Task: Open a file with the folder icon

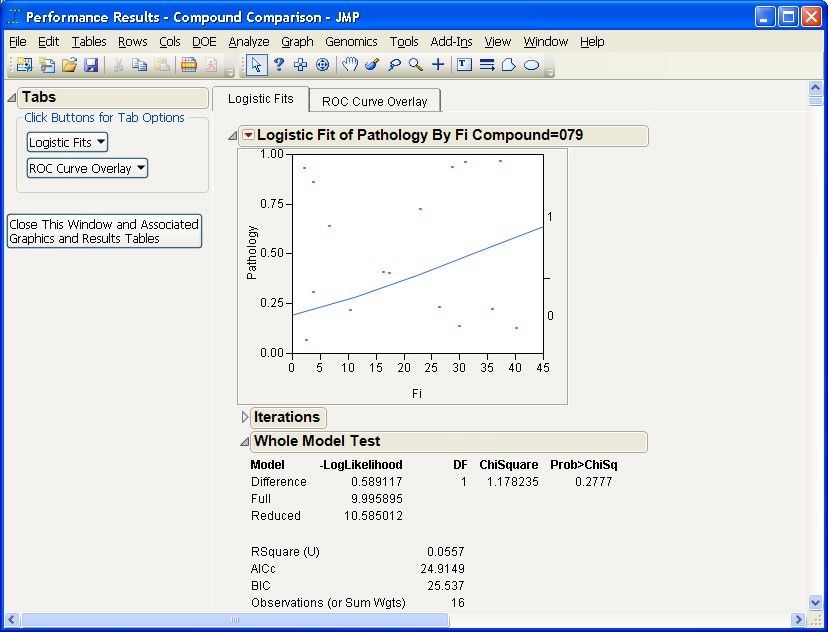Action: coord(69,65)
